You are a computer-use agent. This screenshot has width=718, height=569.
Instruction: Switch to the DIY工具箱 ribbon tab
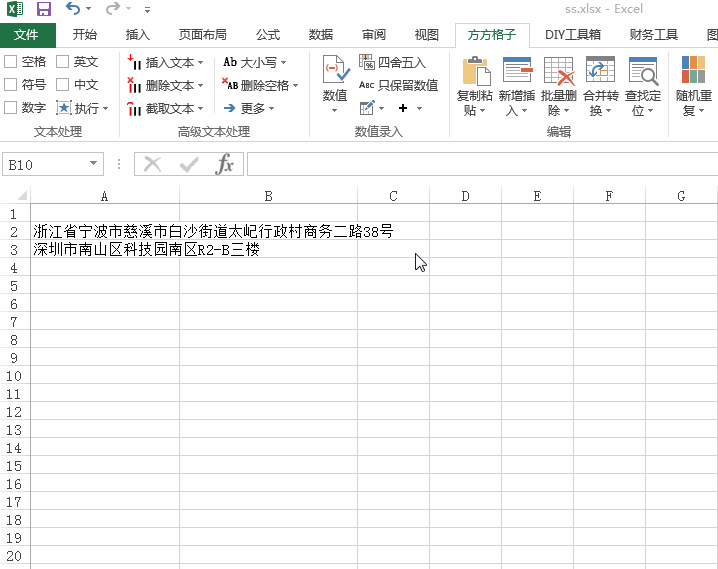click(x=572, y=35)
